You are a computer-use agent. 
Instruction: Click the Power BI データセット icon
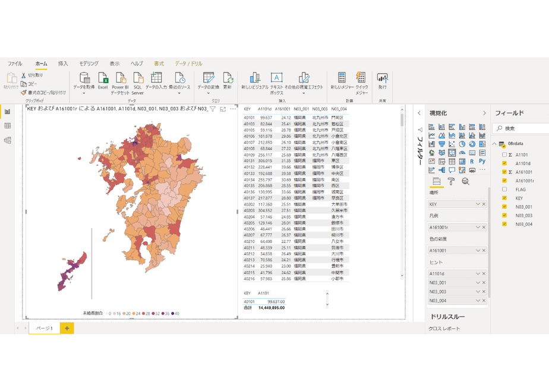click(x=121, y=78)
